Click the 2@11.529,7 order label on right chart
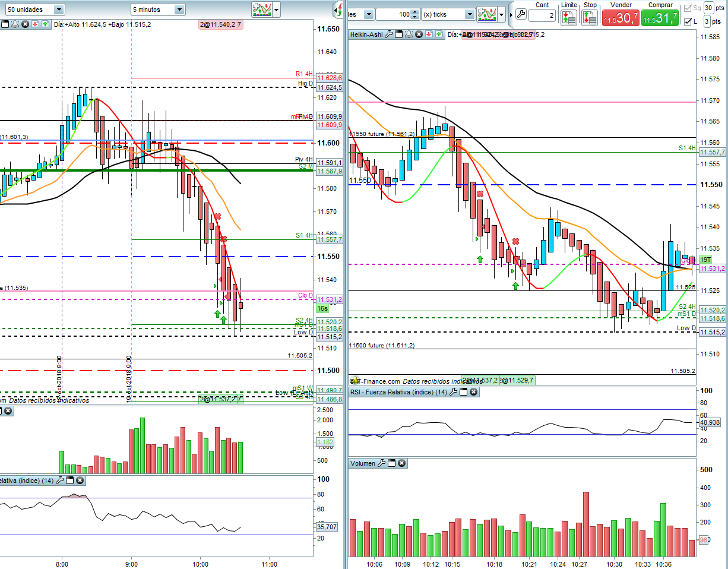The height and width of the screenshot is (569, 728). (518, 380)
